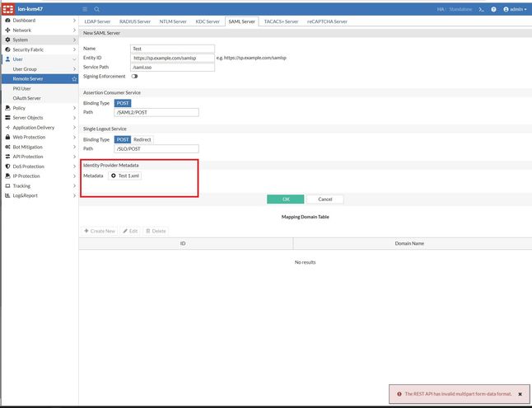Open the search icon in top bar
Viewport: 532px width, 408px height.
96,9
